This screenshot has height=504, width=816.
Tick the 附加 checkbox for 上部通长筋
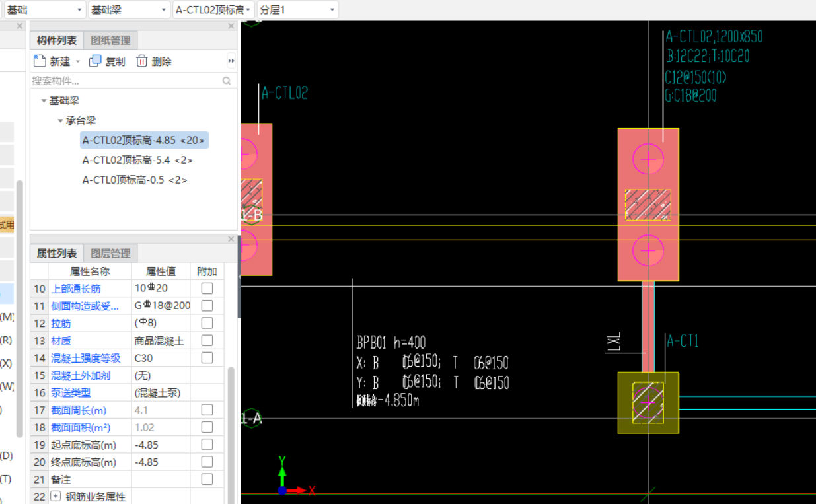tap(207, 289)
